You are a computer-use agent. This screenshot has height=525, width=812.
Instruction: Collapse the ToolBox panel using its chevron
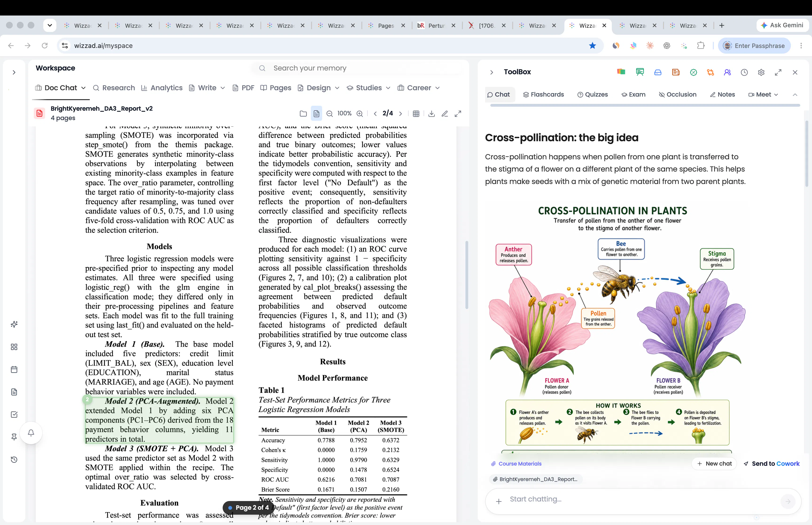click(491, 72)
